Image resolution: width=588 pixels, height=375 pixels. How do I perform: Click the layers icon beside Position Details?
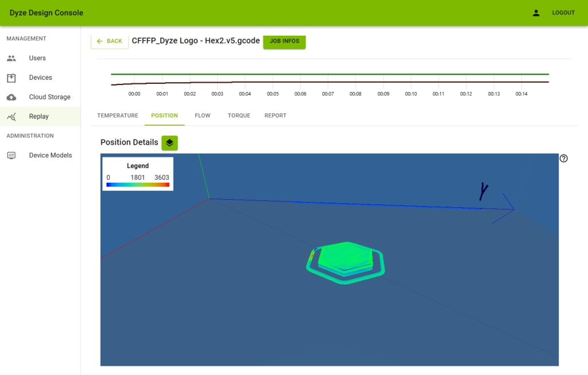point(169,142)
